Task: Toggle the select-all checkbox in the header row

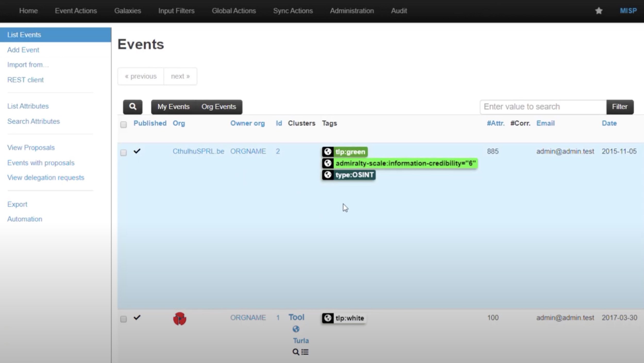Action: click(x=124, y=124)
